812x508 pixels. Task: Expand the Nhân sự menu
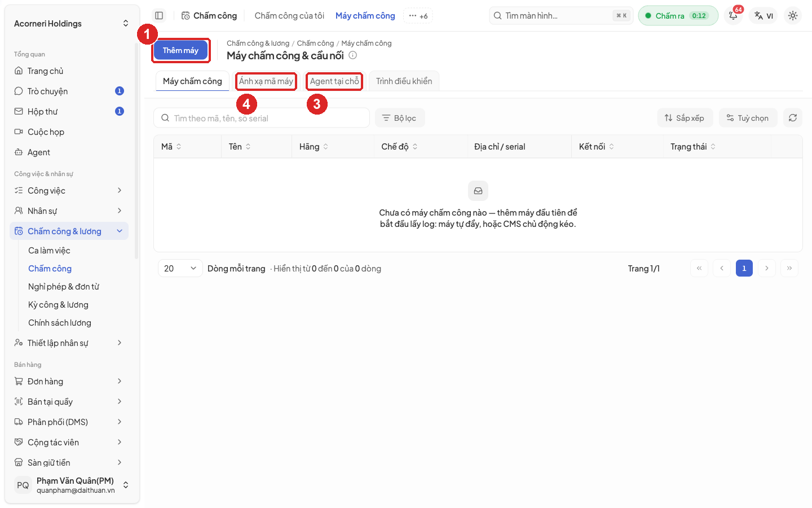tap(69, 211)
